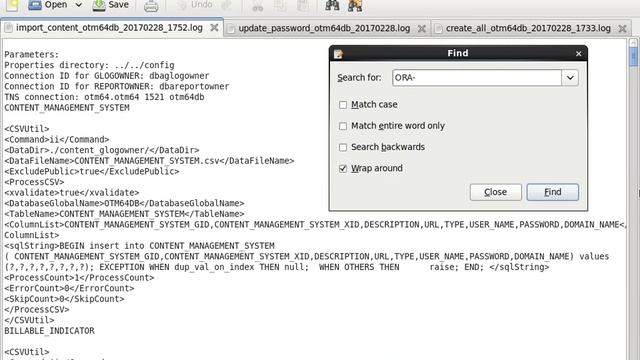Click the Close button in Find dialog
The width and height of the screenshot is (640, 360).
(x=496, y=192)
